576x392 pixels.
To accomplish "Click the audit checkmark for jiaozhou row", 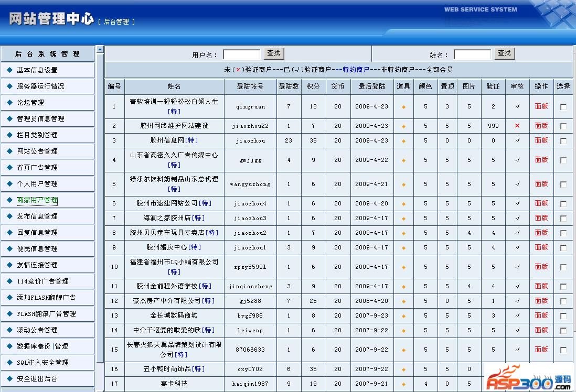I will tap(517, 140).
